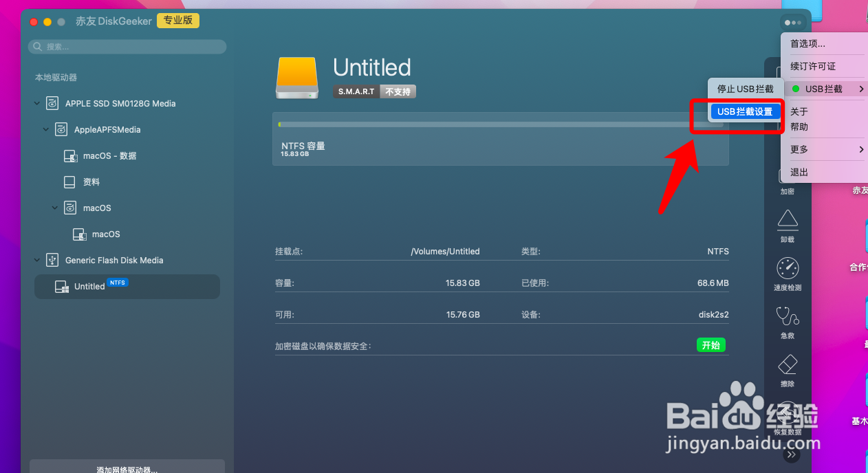The height and width of the screenshot is (473, 868).
Task: Click the 加密磁盘以确保数据安全 label
Action: pyautogui.click(x=323, y=346)
